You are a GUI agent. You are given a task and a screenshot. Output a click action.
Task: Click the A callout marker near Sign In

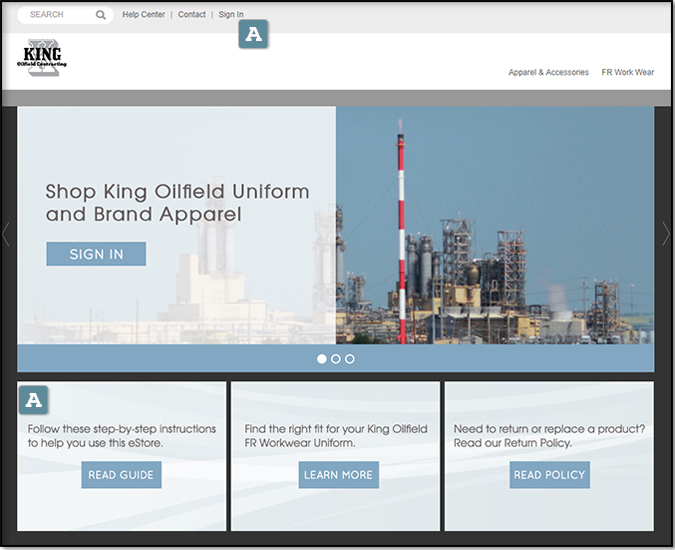[x=253, y=35]
